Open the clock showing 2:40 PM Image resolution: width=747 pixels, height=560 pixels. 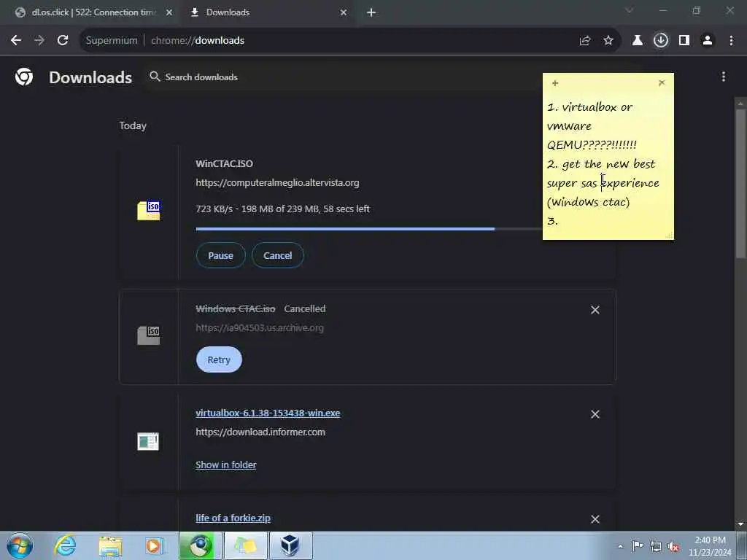click(x=710, y=546)
